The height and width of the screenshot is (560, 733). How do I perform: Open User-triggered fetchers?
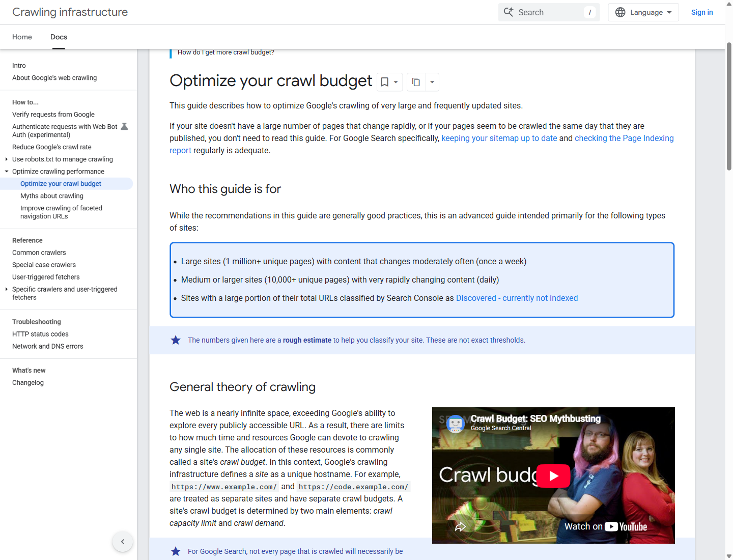click(46, 277)
